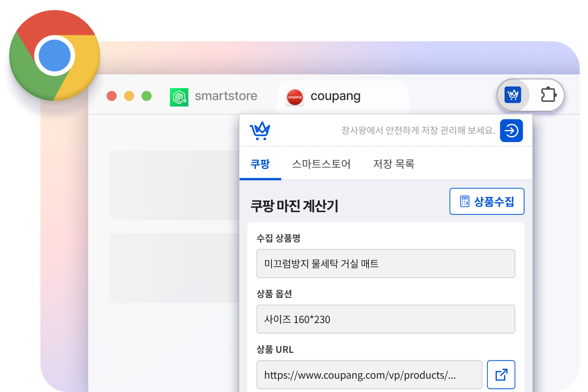Viewport: 588px width, 392px height.
Task: Click the 상품 URL field with coupang link
Action: pos(369,375)
